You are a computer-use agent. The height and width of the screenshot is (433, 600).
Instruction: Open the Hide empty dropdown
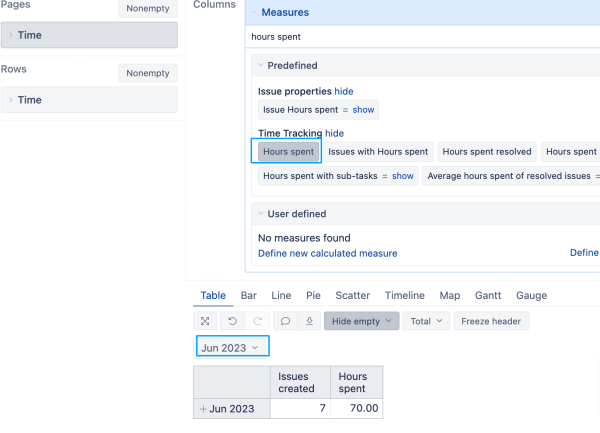[362, 321]
